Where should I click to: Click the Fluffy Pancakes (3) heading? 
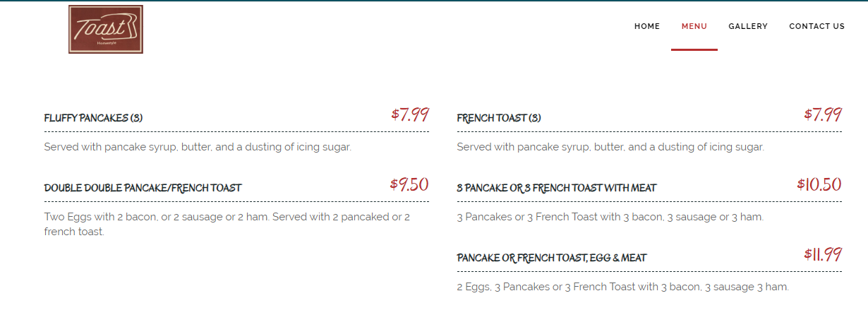pyautogui.click(x=93, y=118)
